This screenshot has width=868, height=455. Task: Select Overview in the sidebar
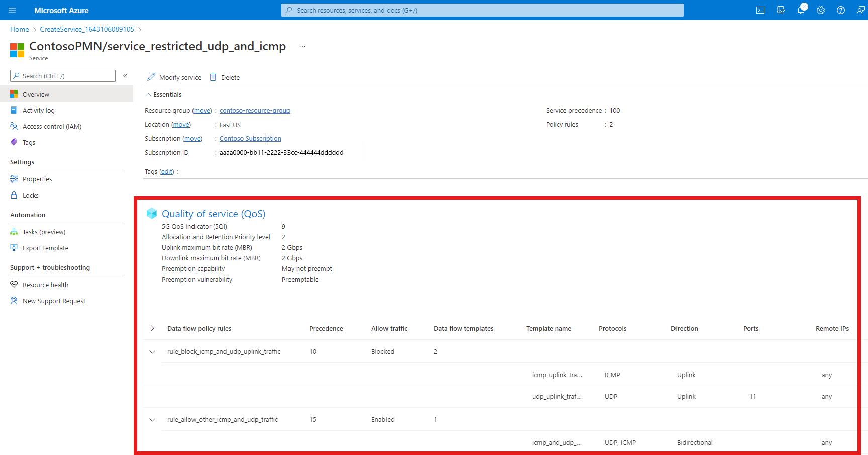[36, 94]
